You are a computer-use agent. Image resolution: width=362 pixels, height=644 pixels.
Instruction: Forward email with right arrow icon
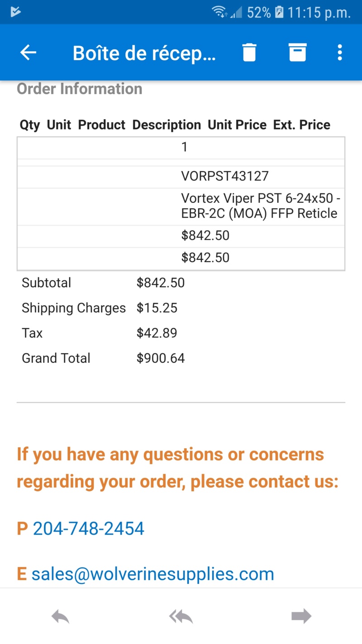[x=301, y=616]
